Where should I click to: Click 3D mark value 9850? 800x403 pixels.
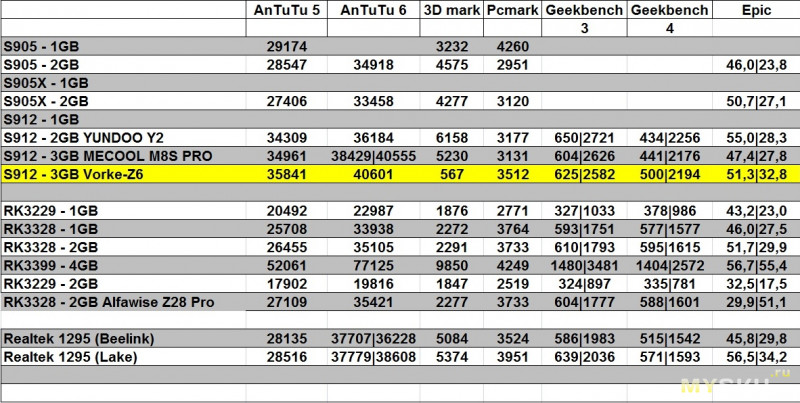pyautogui.click(x=452, y=266)
